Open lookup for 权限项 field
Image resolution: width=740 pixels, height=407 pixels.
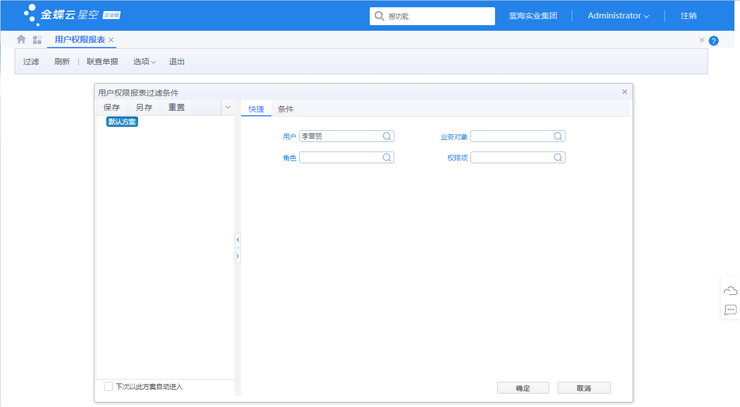click(x=558, y=157)
